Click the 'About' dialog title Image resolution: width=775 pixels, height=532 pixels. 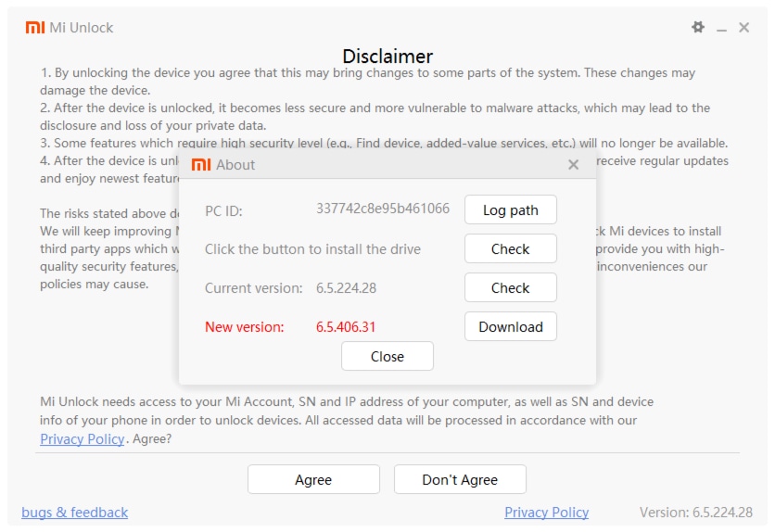[x=235, y=165]
